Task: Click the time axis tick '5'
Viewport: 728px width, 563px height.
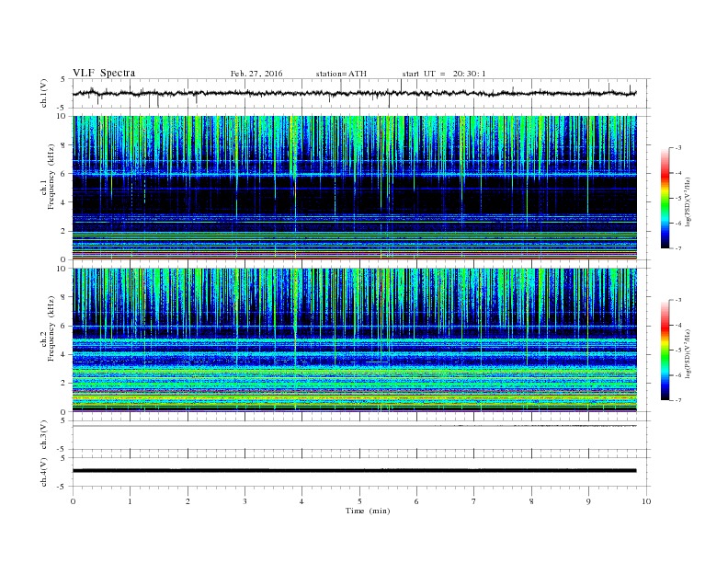Action: (359, 501)
